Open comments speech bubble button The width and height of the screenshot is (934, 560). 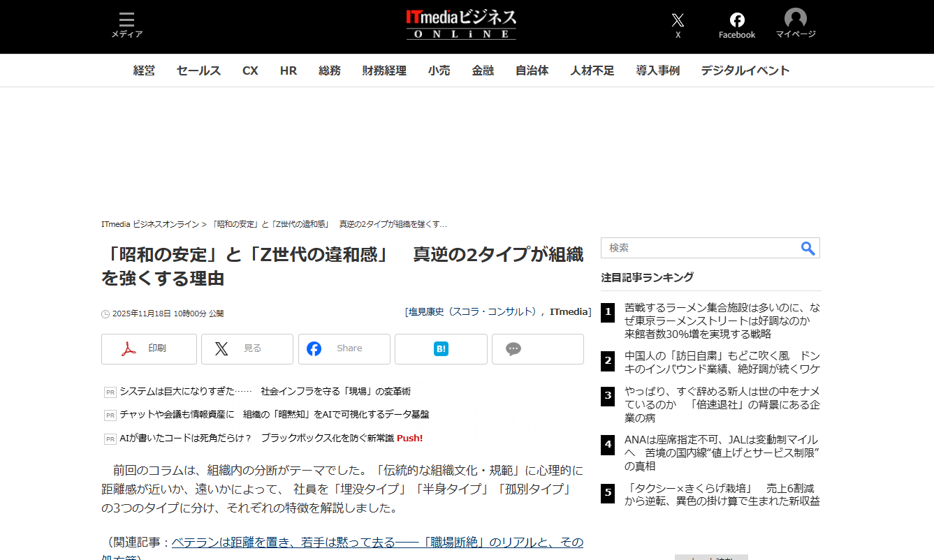[x=537, y=349]
